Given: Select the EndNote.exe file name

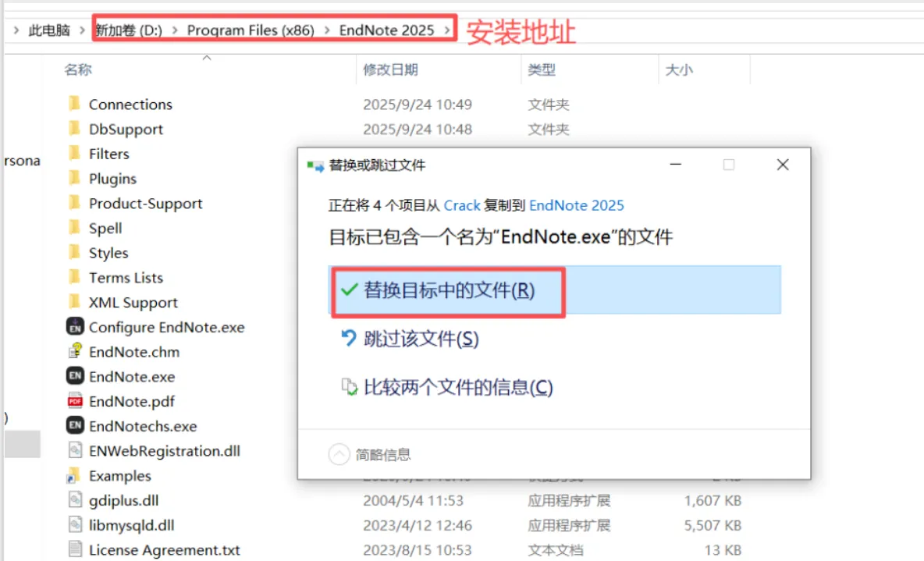Looking at the screenshot, I should click(x=131, y=377).
